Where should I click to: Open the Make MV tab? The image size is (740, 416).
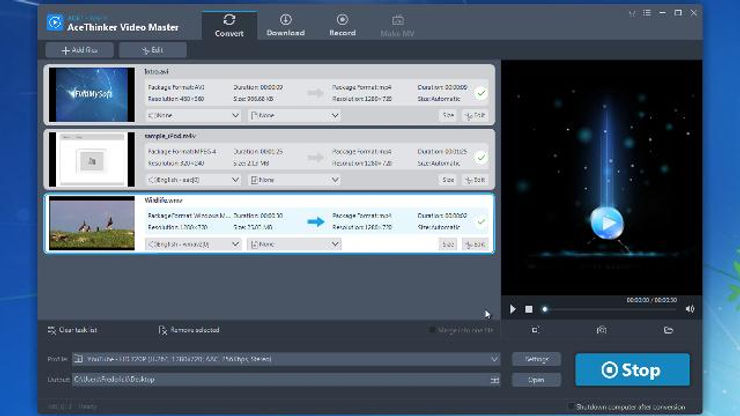(x=397, y=25)
